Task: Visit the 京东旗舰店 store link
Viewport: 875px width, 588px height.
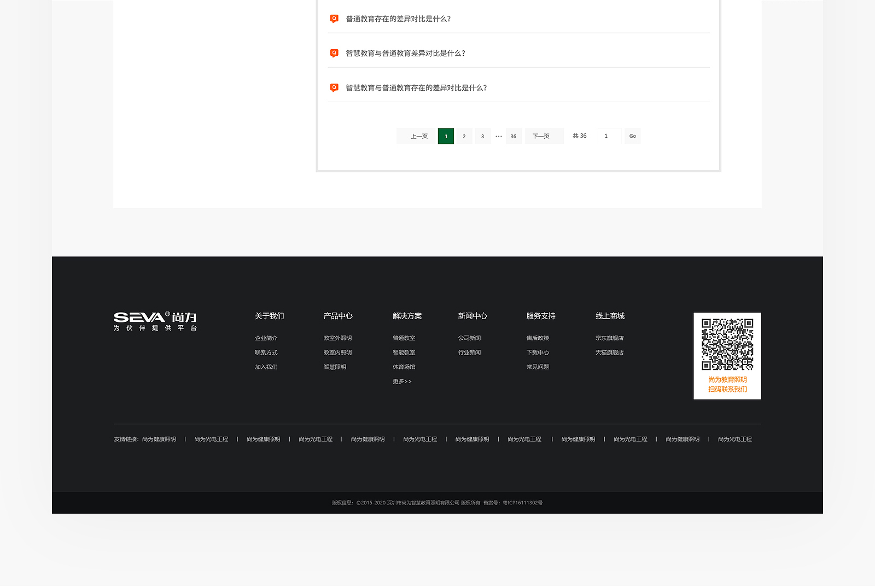Action: click(610, 338)
